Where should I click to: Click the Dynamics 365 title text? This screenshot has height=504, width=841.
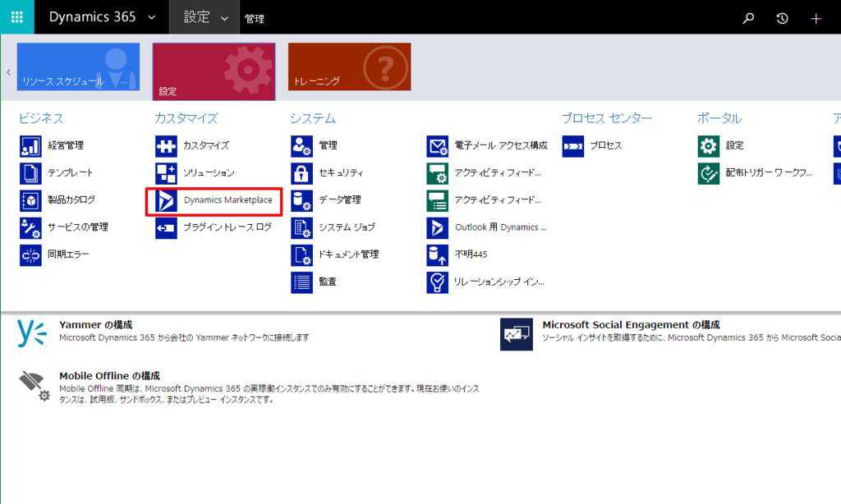tap(92, 17)
